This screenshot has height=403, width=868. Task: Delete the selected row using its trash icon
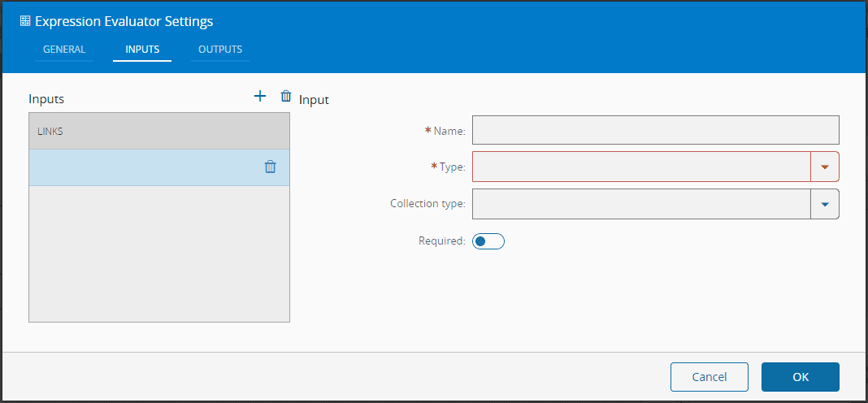pos(271,167)
